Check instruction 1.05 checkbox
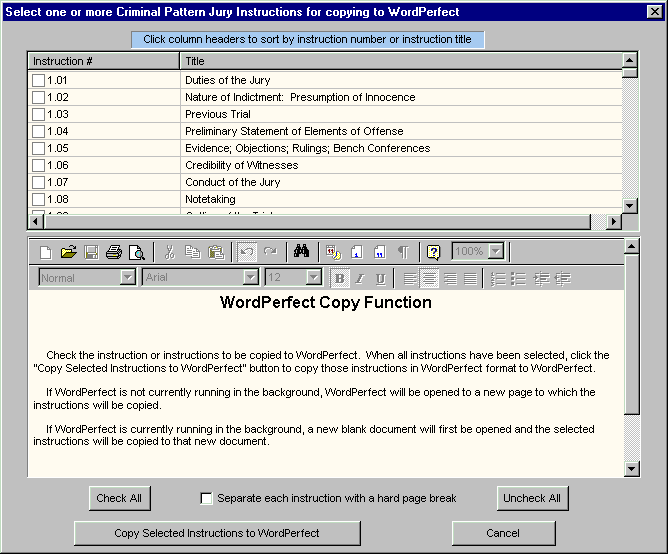The width and height of the screenshot is (668, 554). point(38,148)
